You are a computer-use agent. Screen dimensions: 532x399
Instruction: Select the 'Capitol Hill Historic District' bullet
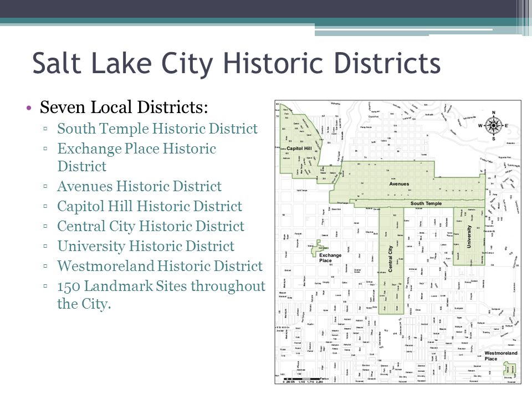[x=150, y=207]
